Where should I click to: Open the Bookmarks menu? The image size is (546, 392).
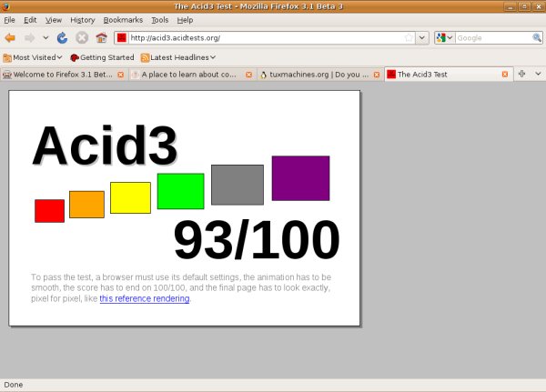point(123,20)
